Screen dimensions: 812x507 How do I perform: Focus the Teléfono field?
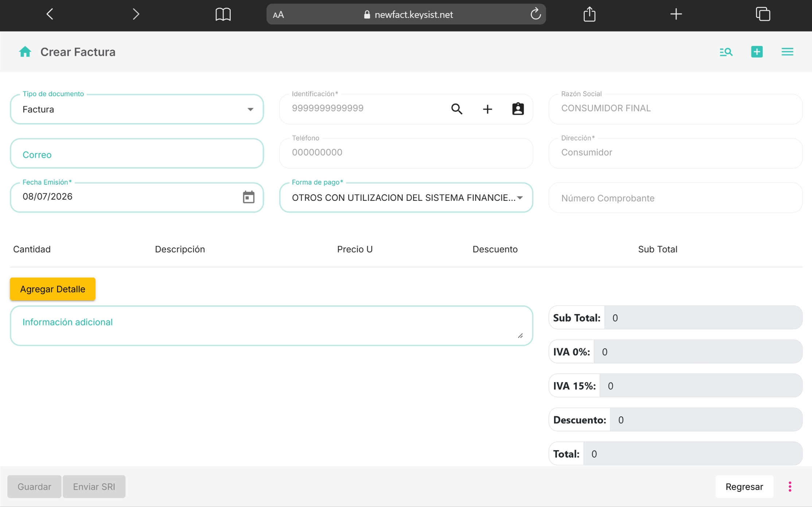(406, 153)
